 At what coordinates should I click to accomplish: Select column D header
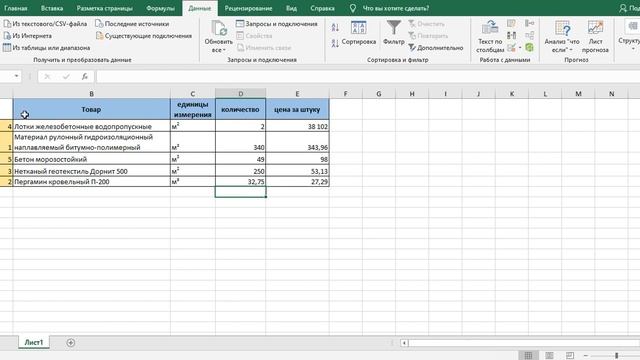[240, 93]
